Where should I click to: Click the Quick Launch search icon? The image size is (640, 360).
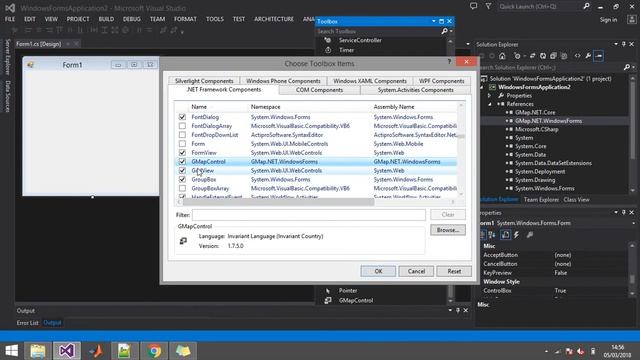(x=586, y=6)
